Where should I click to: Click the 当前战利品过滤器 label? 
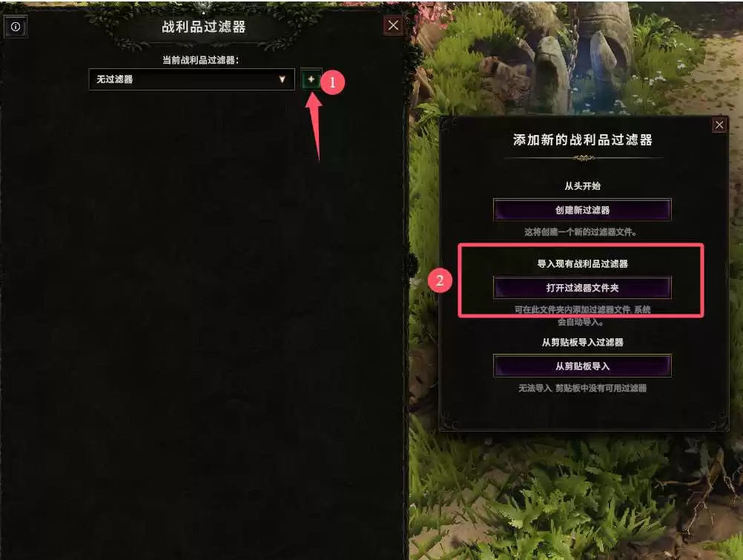click(200, 60)
